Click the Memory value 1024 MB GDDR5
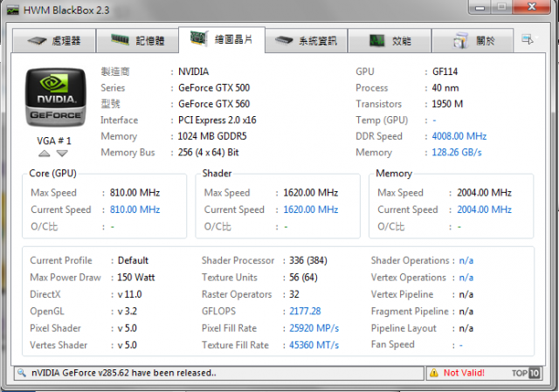Viewport: 559px width, 392px height. coord(212,136)
